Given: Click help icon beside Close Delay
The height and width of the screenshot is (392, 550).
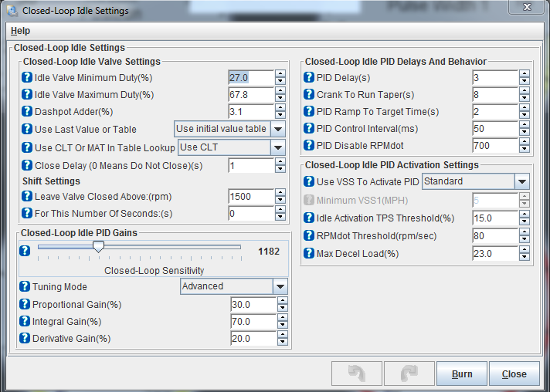Looking at the screenshot, I should coord(27,165).
